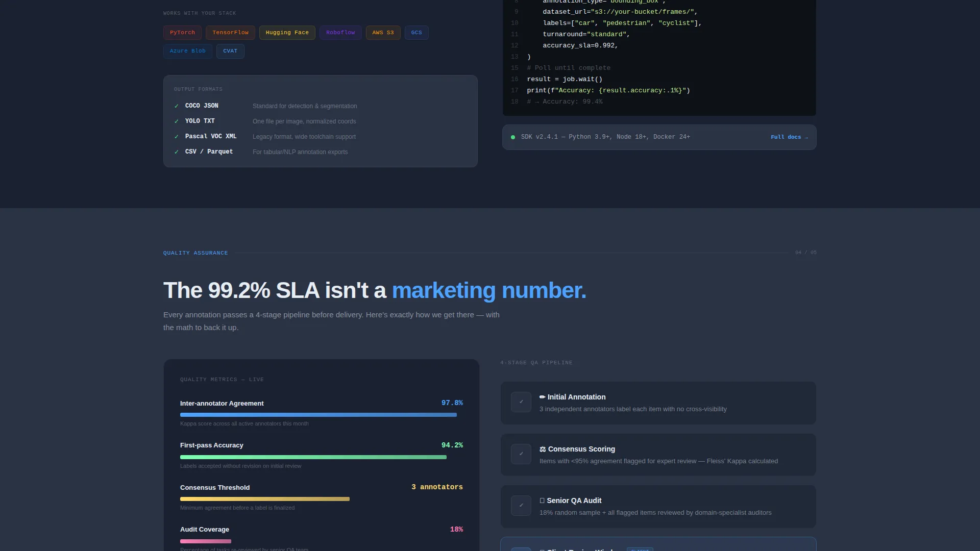The width and height of the screenshot is (980, 551).
Task: Select the CVAT tag
Action: (x=230, y=51)
